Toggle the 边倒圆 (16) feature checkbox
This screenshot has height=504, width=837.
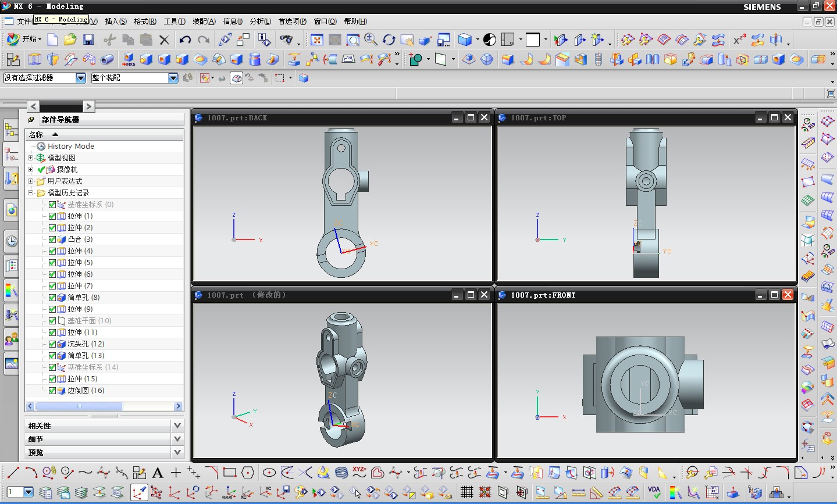(52, 391)
